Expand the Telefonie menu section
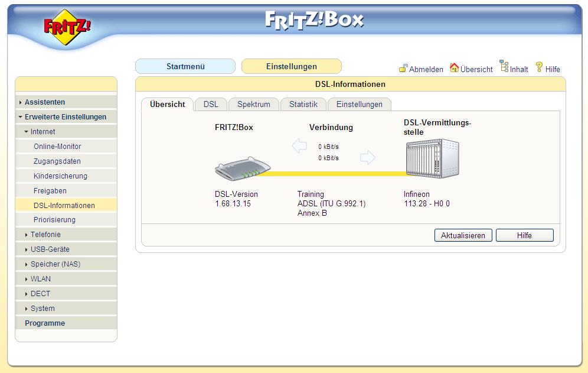Image resolution: width=588 pixels, height=373 pixels. coord(45,235)
